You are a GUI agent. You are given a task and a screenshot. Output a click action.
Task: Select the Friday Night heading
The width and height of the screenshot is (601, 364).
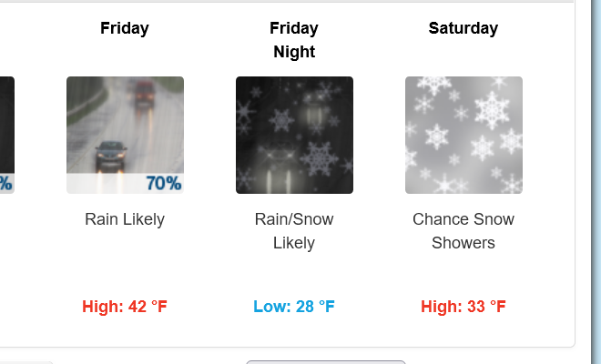coord(294,40)
